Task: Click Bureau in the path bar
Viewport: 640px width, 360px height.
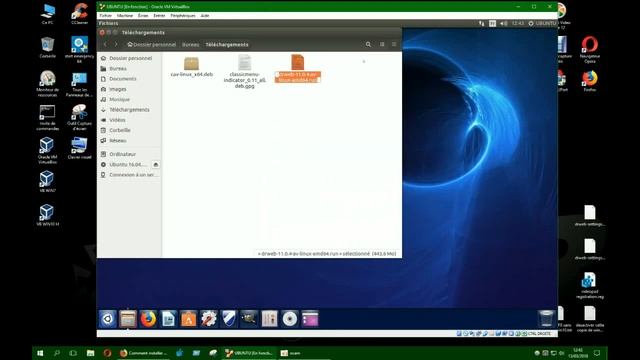Action: tap(191, 44)
